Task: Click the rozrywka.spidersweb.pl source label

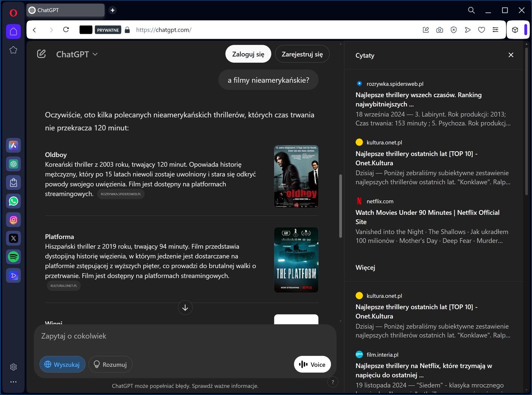Action: click(x=395, y=83)
